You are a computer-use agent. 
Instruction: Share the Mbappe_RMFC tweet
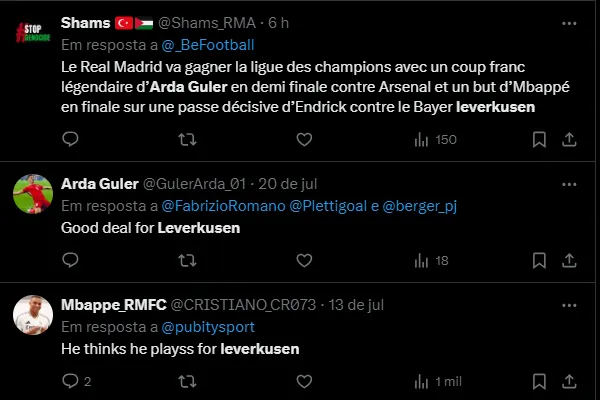569,381
